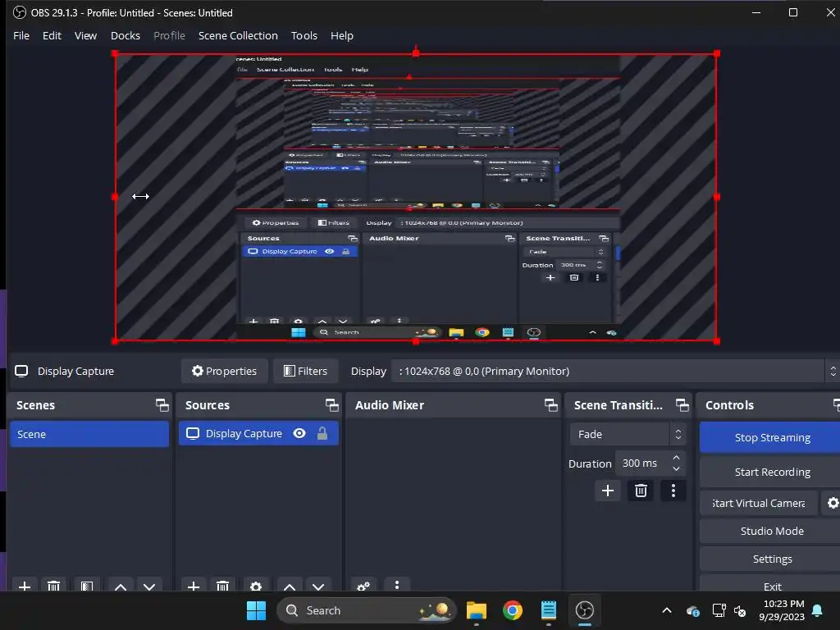Image resolution: width=840 pixels, height=630 pixels.
Task: Open the Docks menu
Action: click(x=126, y=35)
